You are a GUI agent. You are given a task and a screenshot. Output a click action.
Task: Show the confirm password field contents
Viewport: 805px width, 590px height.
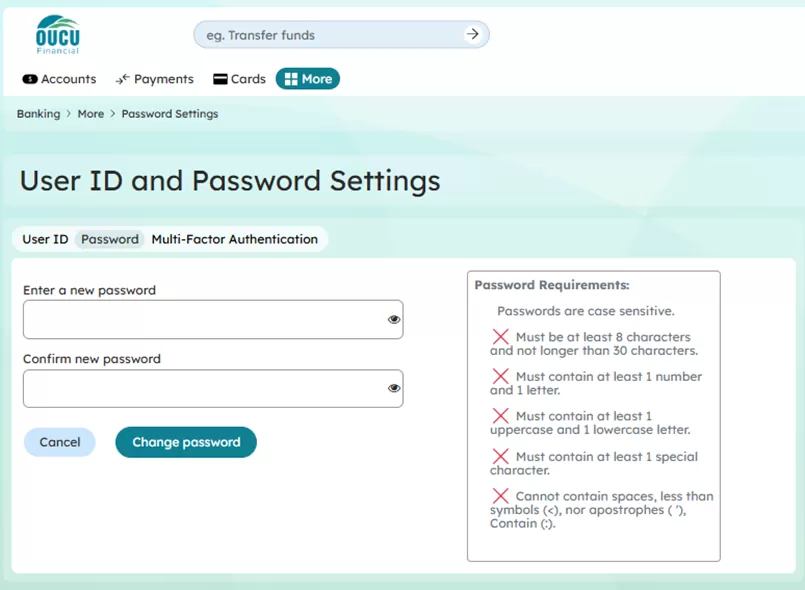[x=392, y=388]
